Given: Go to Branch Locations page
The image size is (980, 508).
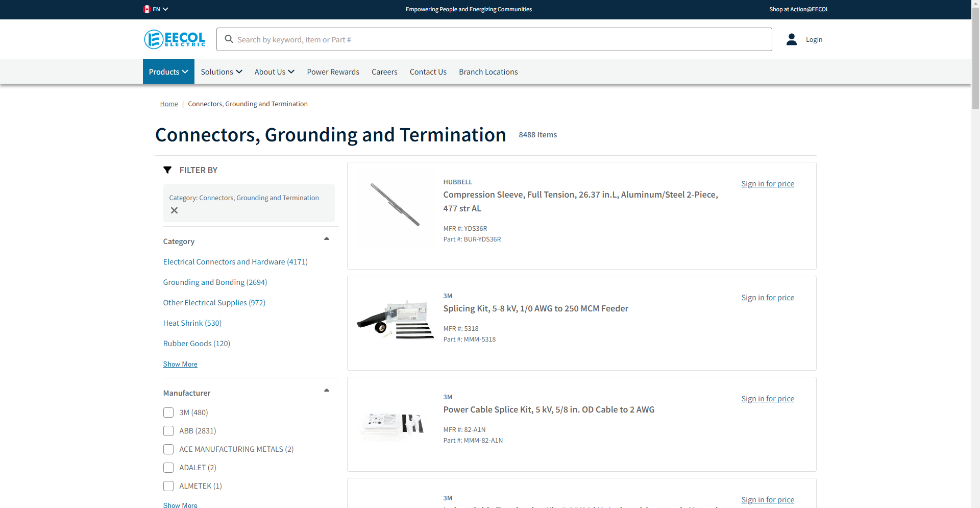Looking at the screenshot, I should coord(488,72).
